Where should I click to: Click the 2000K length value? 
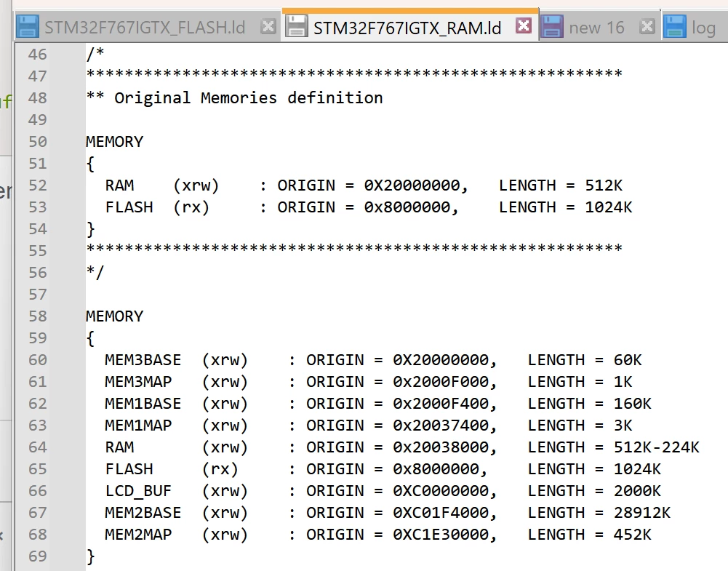637,491
